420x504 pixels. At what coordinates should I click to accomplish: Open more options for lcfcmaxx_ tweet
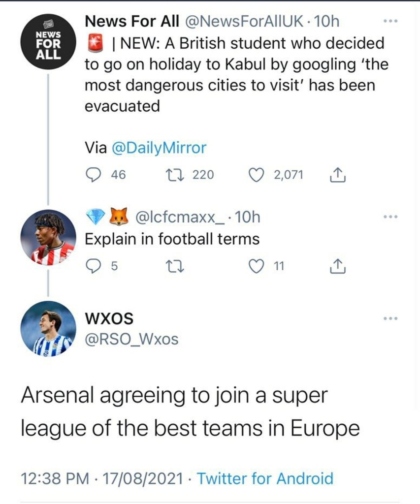(x=390, y=216)
